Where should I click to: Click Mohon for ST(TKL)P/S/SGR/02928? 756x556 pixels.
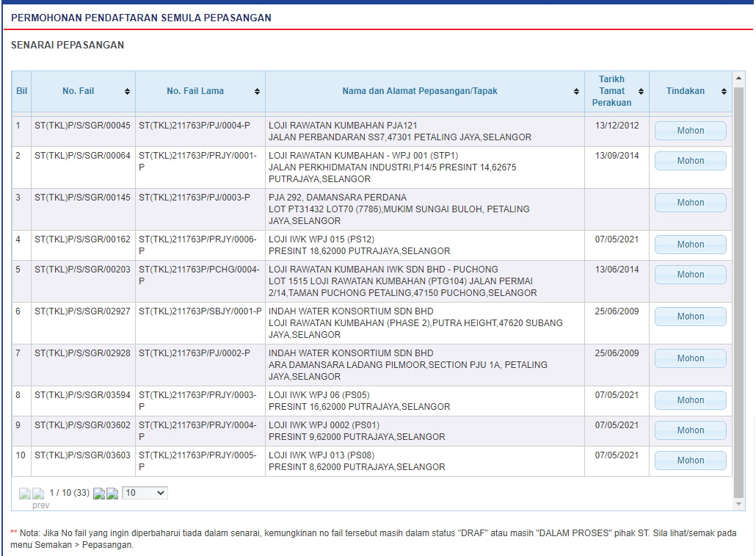(x=691, y=358)
